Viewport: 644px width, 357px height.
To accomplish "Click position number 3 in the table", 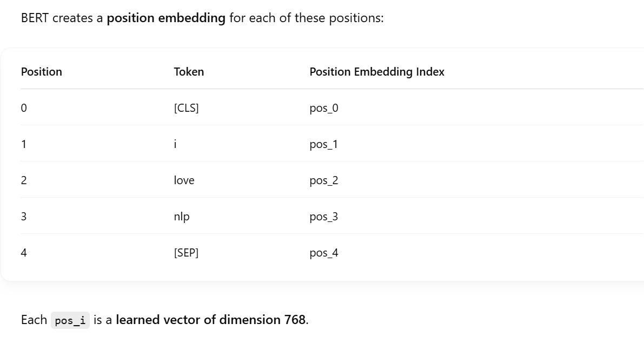I will pos(24,217).
